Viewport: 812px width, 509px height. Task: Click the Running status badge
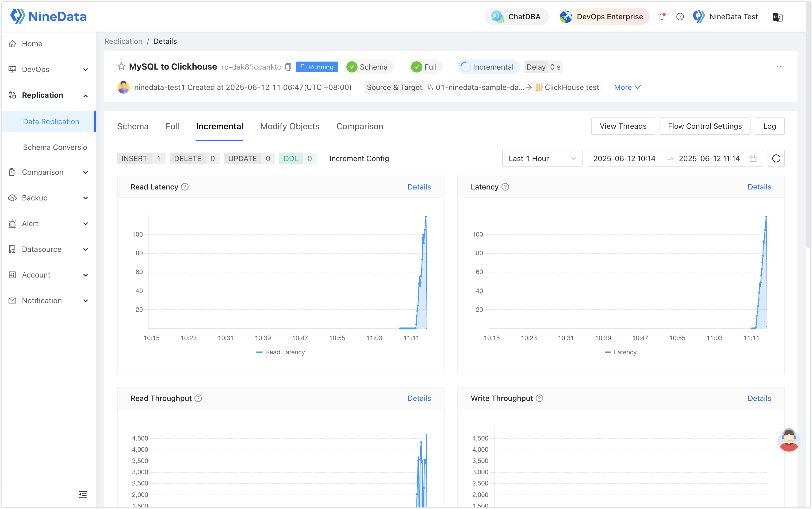(x=316, y=67)
